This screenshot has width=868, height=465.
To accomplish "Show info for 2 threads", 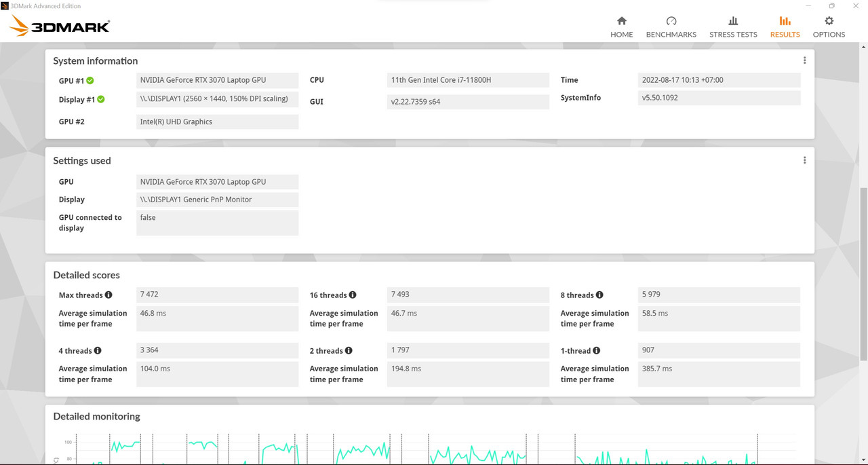I will click(349, 350).
